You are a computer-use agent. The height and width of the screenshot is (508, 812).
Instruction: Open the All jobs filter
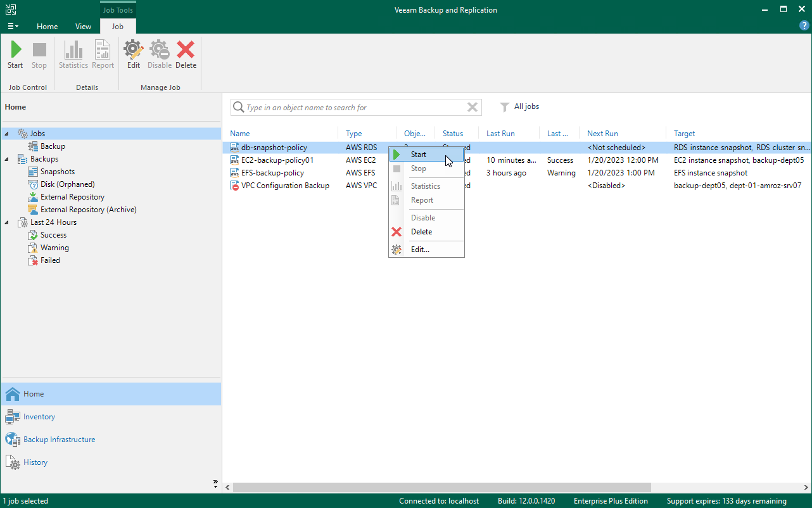coord(519,106)
